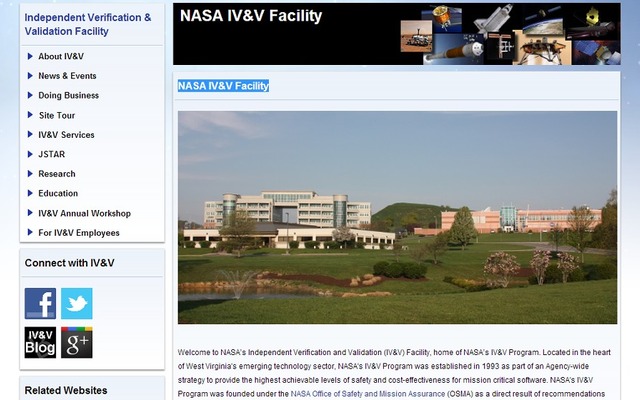Follow NASA Office of Safety and Mission Assurance link

coord(367,394)
